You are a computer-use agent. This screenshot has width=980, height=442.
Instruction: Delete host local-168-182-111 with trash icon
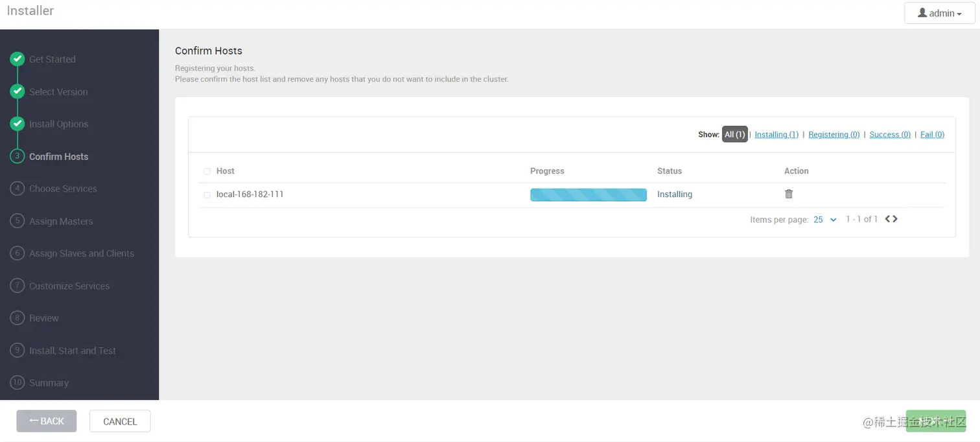pyautogui.click(x=789, y=194)
